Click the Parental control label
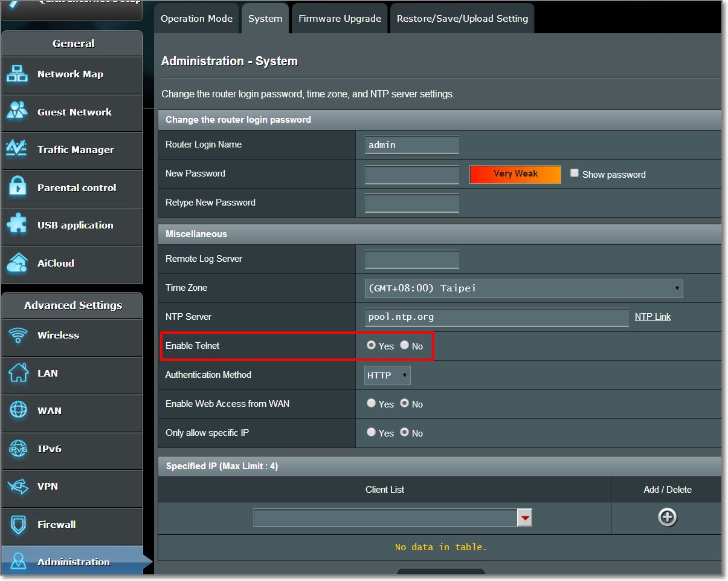Image resolution: width=728 pixels, height=581 pixels. 77,187
